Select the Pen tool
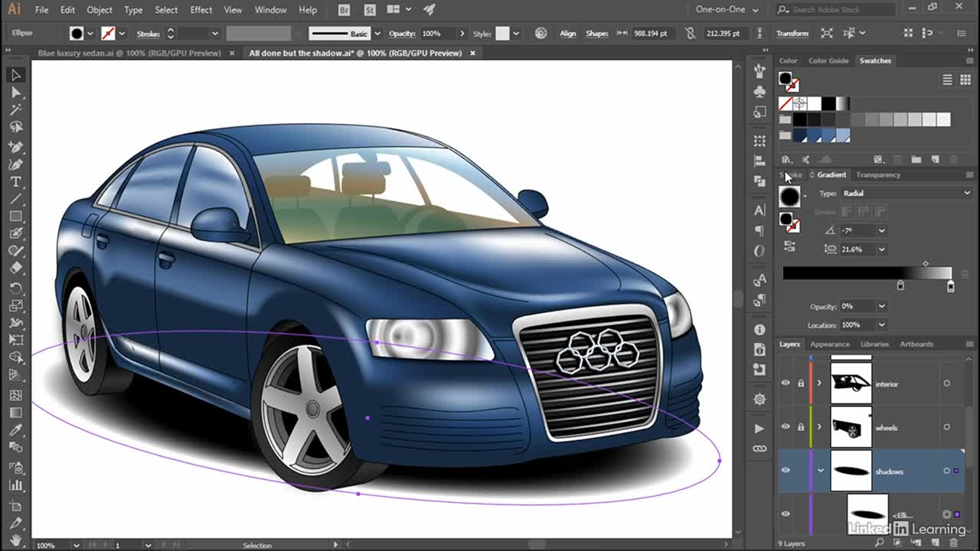The height and width of the screenshot is (551, 980). (15, 146)
